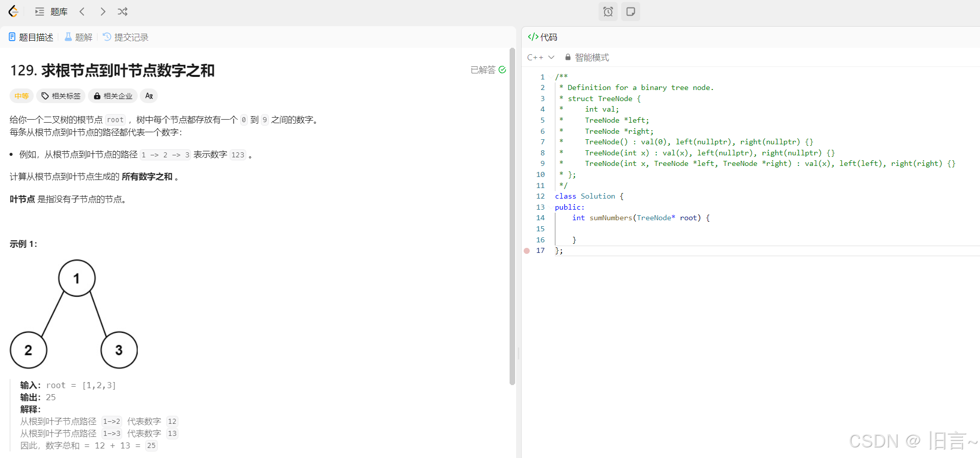Click the 智能模式 lock setting
Screen dimensions: 980x458
pos(587,57)
